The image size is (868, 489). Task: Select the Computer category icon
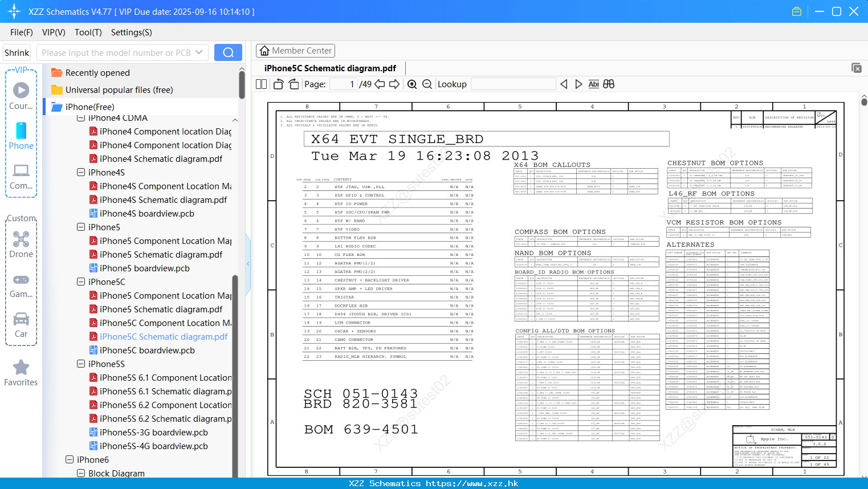[21, 176]
